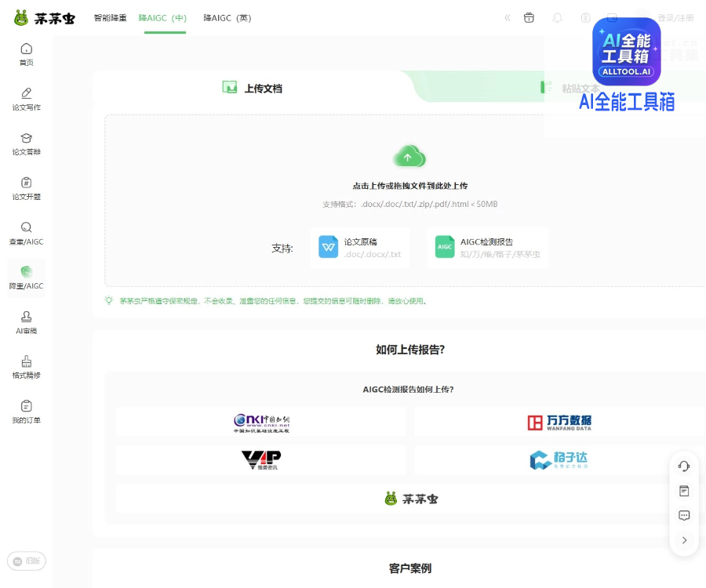Open 论文开题 in the sidebar

27,189
